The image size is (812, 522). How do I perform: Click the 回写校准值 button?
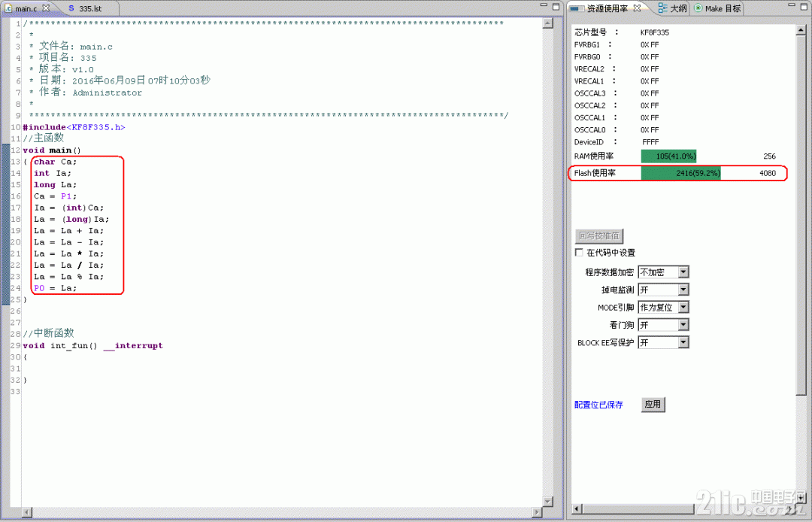click(599, 236)
